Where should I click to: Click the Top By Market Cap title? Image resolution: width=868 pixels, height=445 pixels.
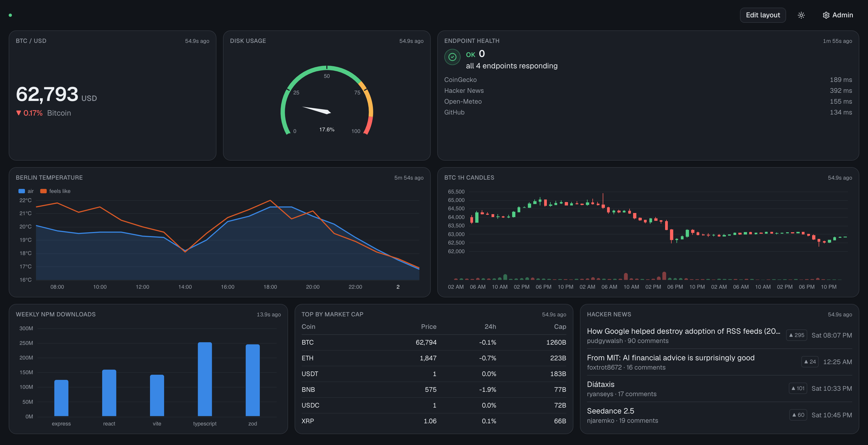(x=332, y=314)
